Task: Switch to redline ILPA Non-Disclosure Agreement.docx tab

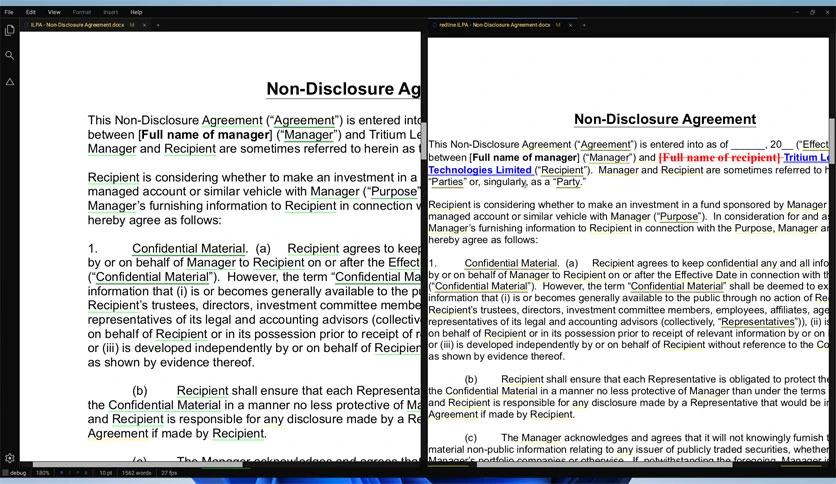Action: [x=494, y=25]
